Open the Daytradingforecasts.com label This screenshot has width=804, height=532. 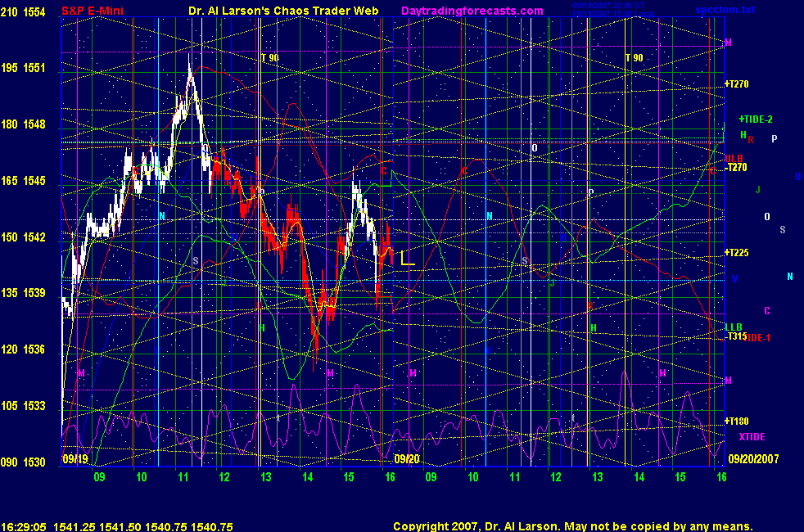pyautogui.click(x=472, y=11)
